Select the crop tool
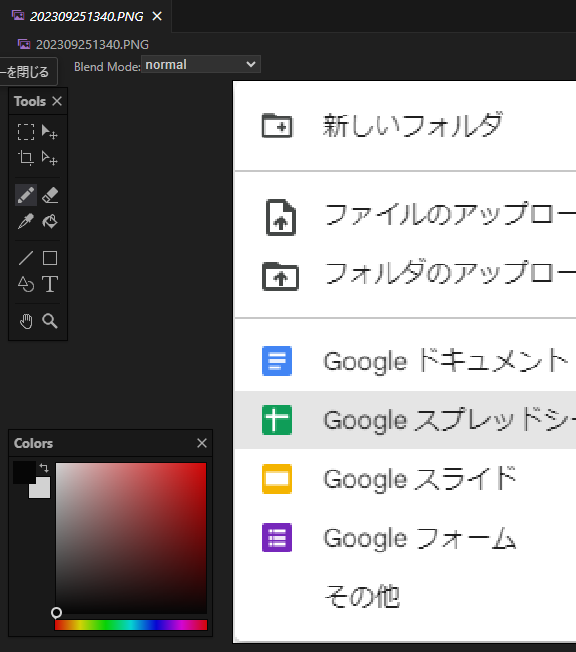576x652 pixels. (26, 158)
